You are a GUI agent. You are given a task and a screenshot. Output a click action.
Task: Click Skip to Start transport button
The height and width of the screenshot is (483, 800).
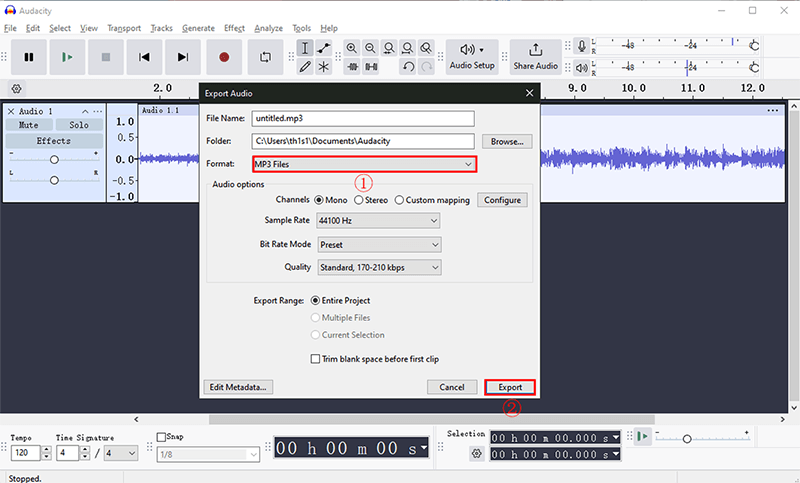[x=145, y=57]
